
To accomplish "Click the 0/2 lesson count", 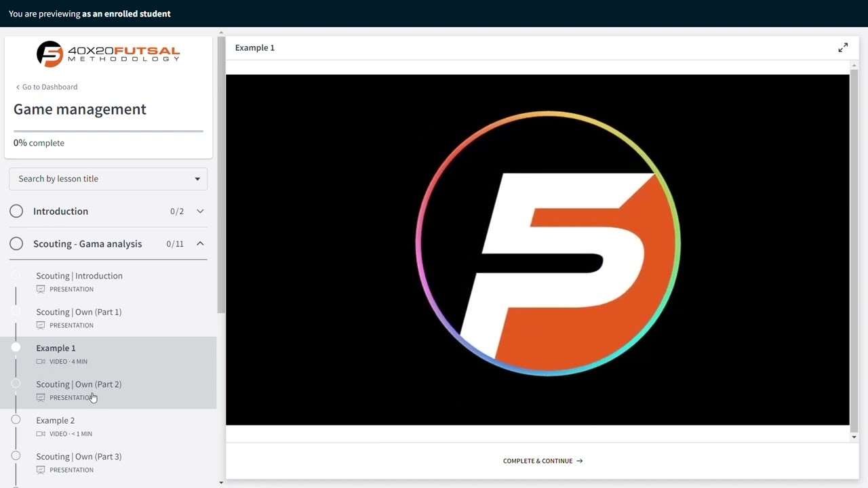I will 177,211.
